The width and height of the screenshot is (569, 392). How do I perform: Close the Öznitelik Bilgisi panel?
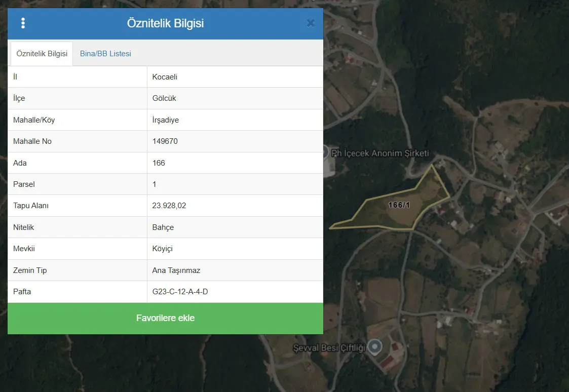(311, 23)
